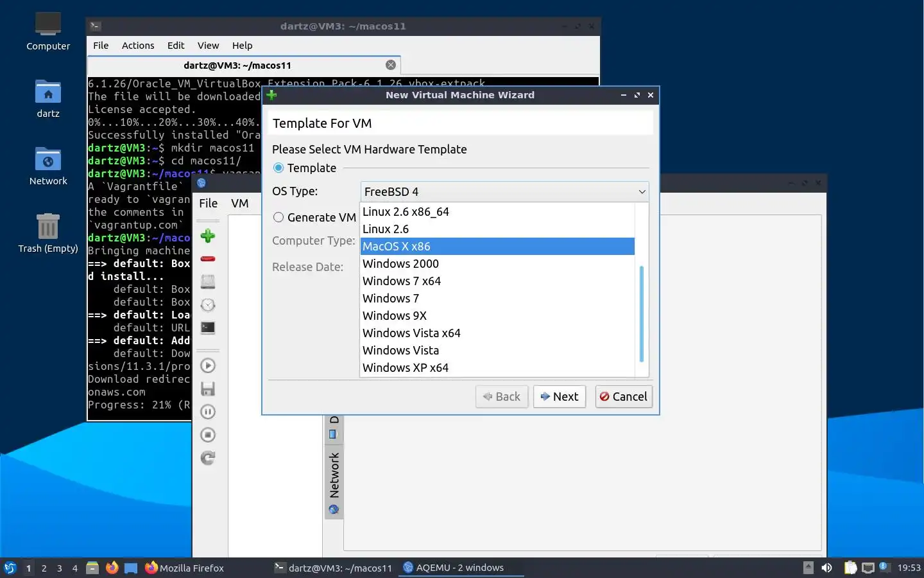Click the OS list vertical scrollbar
The image size is (924, 578).
(x=641, y=313)
